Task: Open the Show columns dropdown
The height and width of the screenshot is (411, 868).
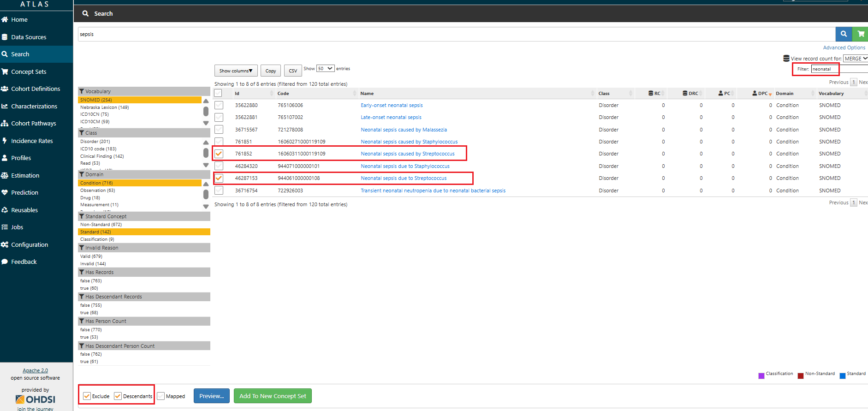Action: [x=236, y=71]
